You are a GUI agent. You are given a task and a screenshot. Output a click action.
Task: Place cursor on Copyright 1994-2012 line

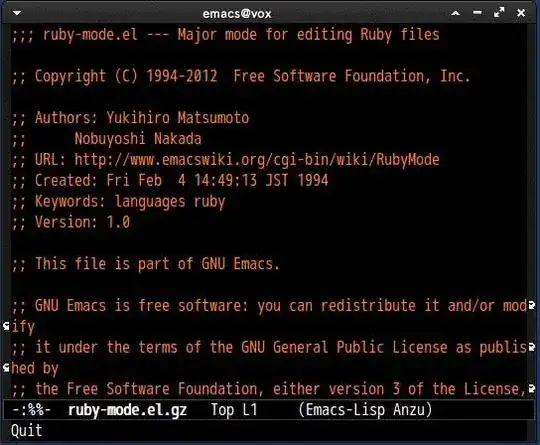(241, 76)
